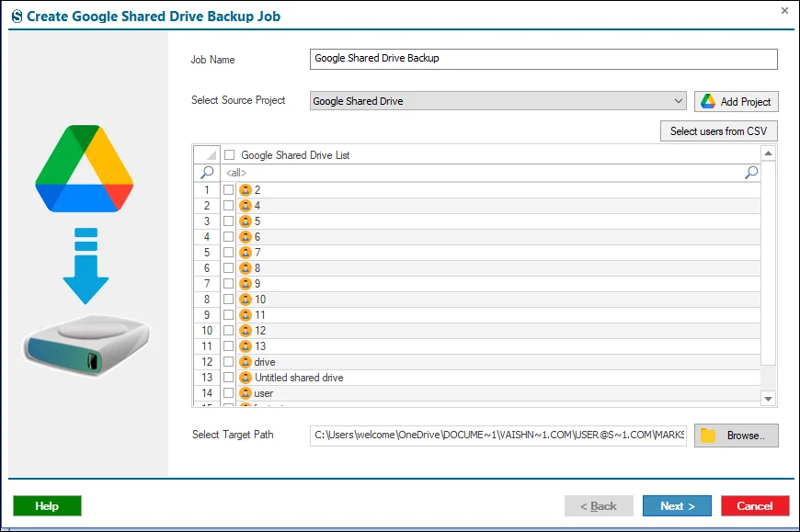Click the hard disk drive graphic
Viewport: 800px width, 532px height.
[86, 345]
